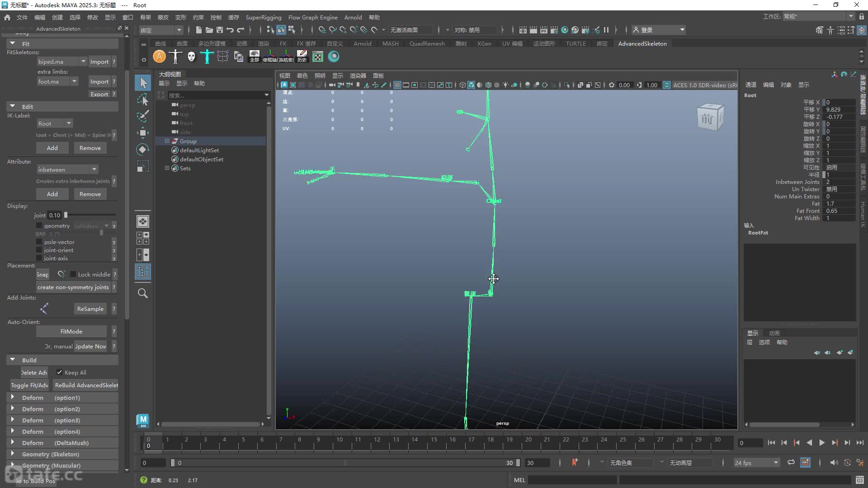Viewport: 868px width, 488px height.
Task: Open the biped.ma FitSkeletons dropdown
Action: click(x=62, y=61)
